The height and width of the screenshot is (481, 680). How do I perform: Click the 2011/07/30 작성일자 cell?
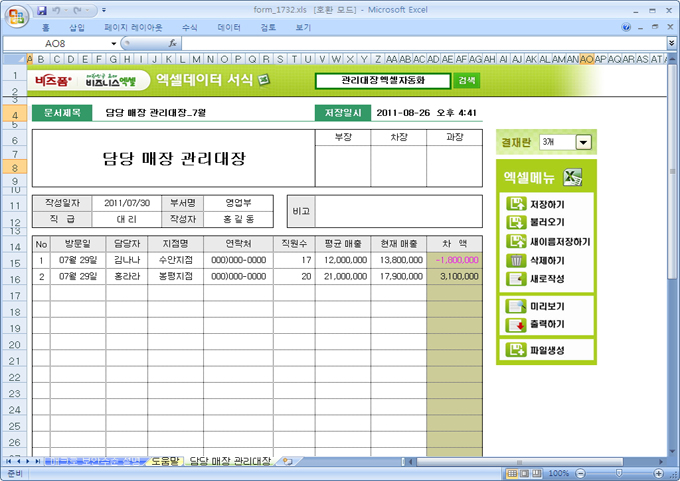pos(127,203)
